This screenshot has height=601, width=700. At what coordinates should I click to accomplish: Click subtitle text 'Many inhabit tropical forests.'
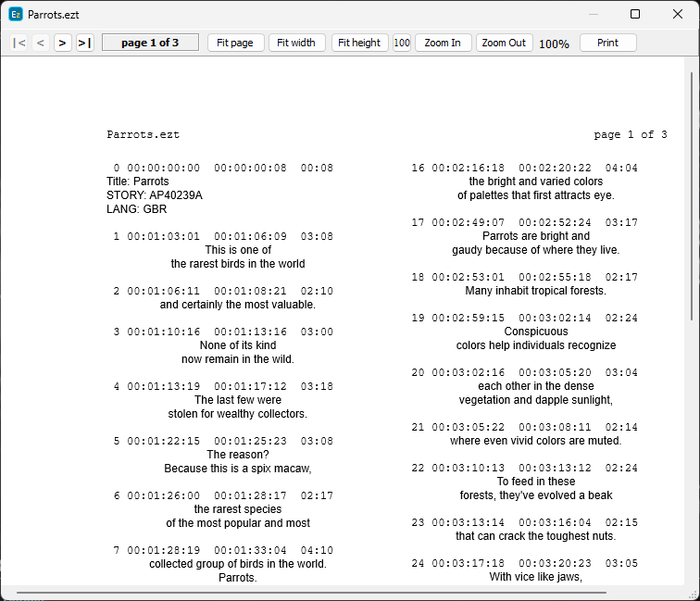pyautogui.click(x=535, y=291)
